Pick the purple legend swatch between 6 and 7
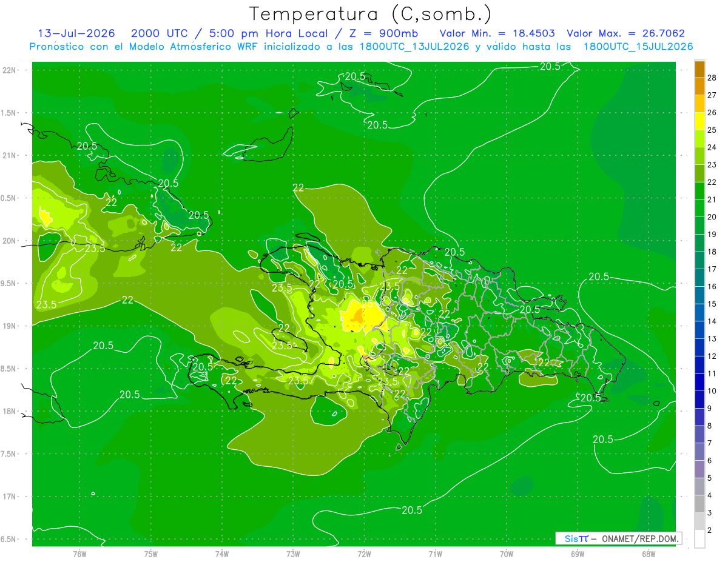Screen dimensions: 728x562 coord(699,452)
